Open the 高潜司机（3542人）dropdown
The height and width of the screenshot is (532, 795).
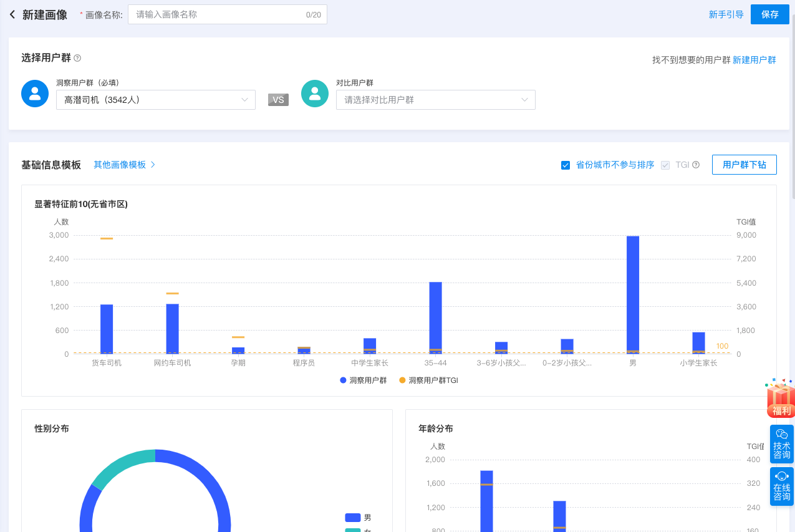(x=156, y=100)
